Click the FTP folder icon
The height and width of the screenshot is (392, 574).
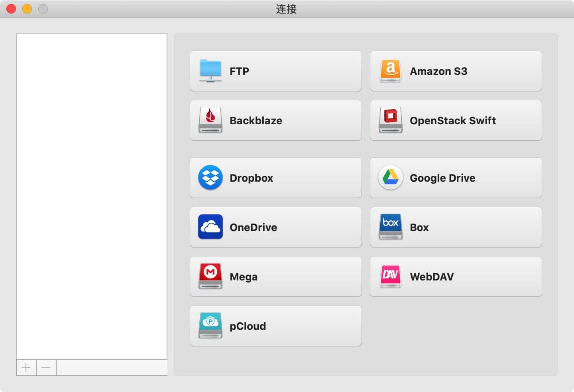pyautogui.click(x=210, y=71)
